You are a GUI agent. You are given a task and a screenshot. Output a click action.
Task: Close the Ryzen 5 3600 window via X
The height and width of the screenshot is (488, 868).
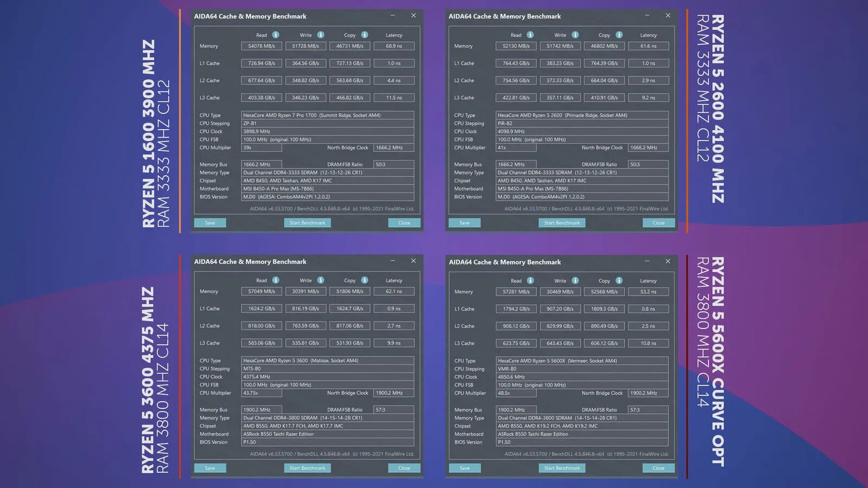[x=413, y=261]
